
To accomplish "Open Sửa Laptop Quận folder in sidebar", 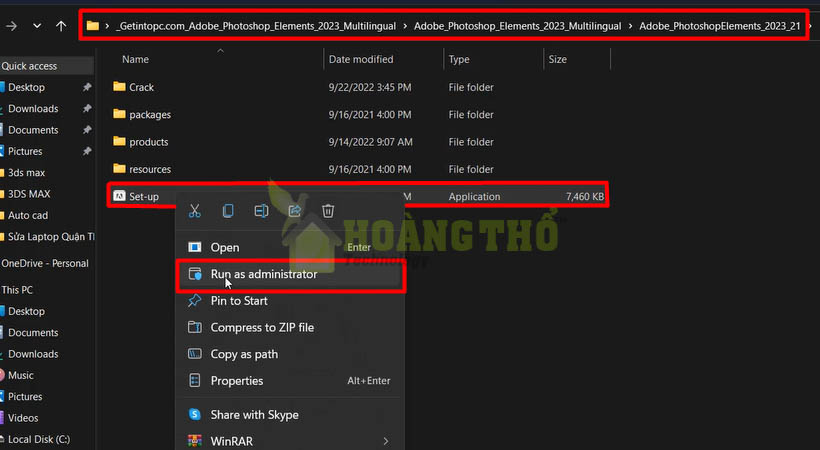I will pos(51,237).
